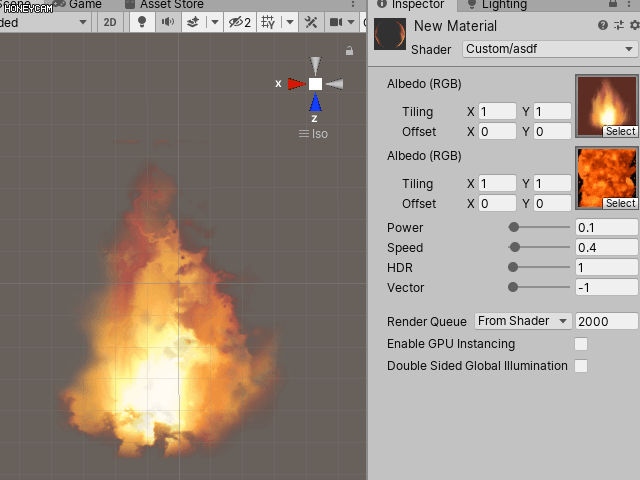Edit Vector value field -1
Screen dimensions: 640x480
(x=607, y=287)
